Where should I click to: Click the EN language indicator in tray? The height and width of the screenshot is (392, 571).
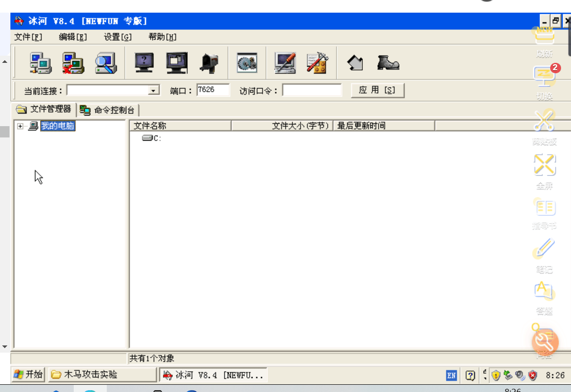pos(451,375)
